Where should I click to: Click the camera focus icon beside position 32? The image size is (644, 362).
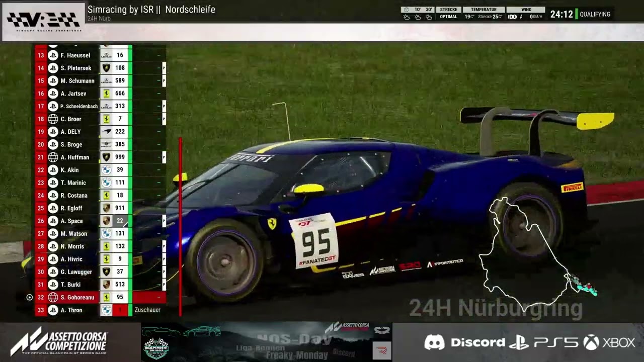(29, 297)
